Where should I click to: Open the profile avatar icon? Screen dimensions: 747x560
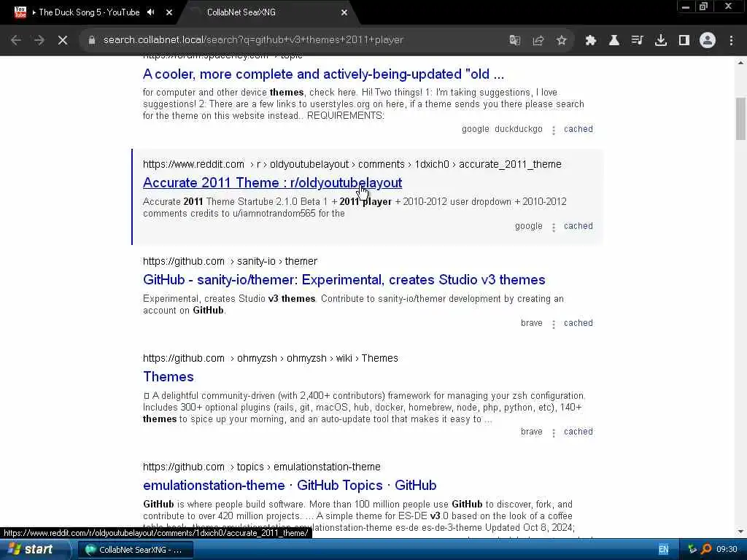coord(708,41)
